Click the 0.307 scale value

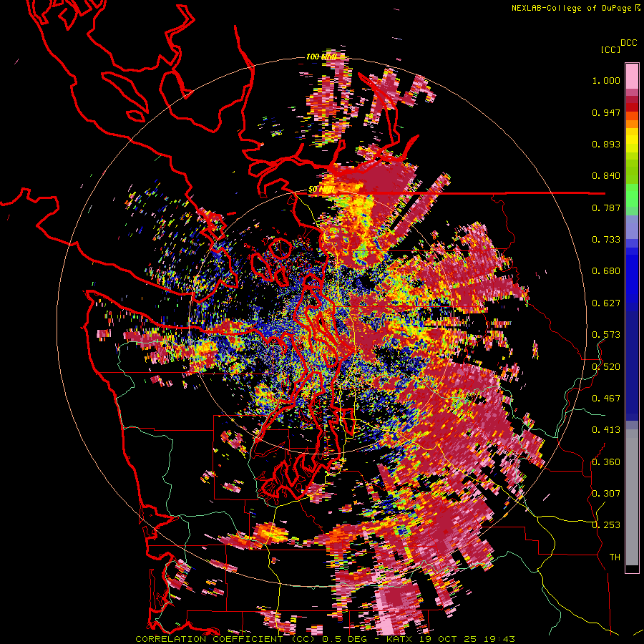[606, 494]
